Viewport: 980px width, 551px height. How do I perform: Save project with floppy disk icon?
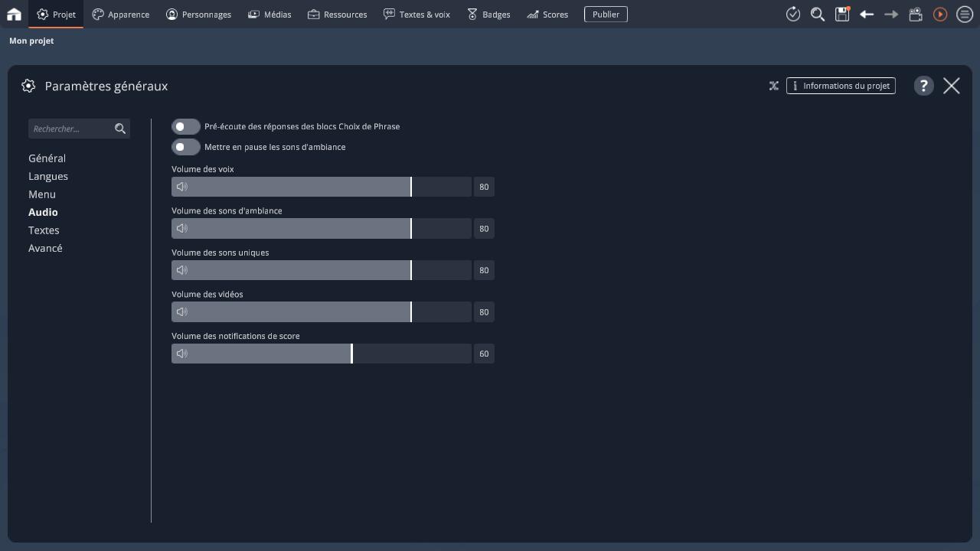pos(842,14)
